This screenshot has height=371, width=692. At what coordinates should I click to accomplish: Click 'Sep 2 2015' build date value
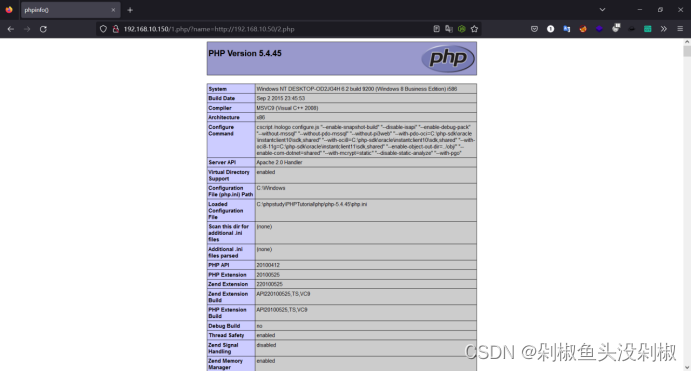point(281,98)
